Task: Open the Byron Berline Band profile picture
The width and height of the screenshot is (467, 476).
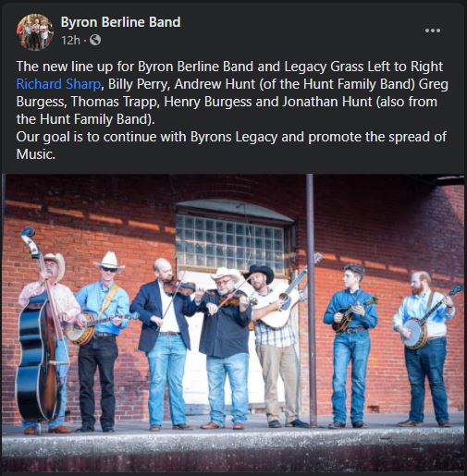Action: tap(35, 31)
